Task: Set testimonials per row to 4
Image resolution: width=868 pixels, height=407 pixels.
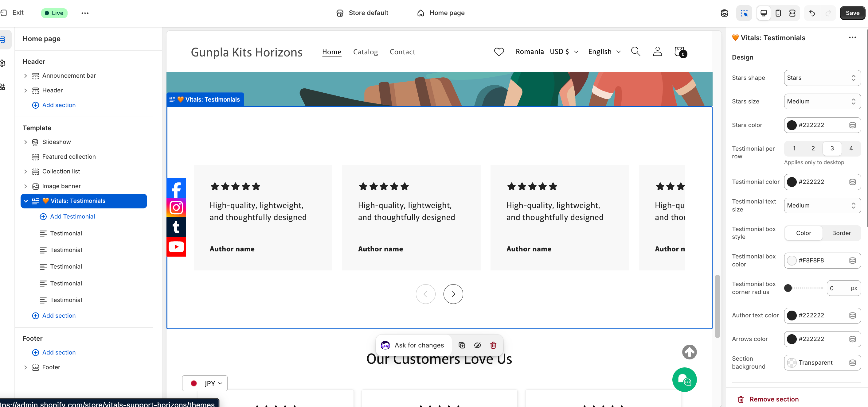Action: coord(851,148)
